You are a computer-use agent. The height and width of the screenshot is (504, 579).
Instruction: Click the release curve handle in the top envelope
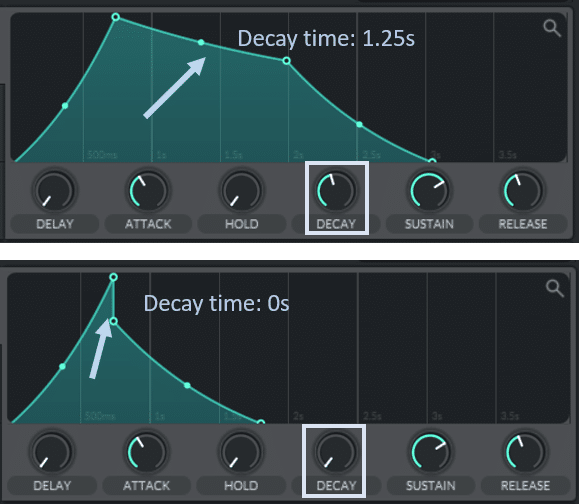point(359,125)
